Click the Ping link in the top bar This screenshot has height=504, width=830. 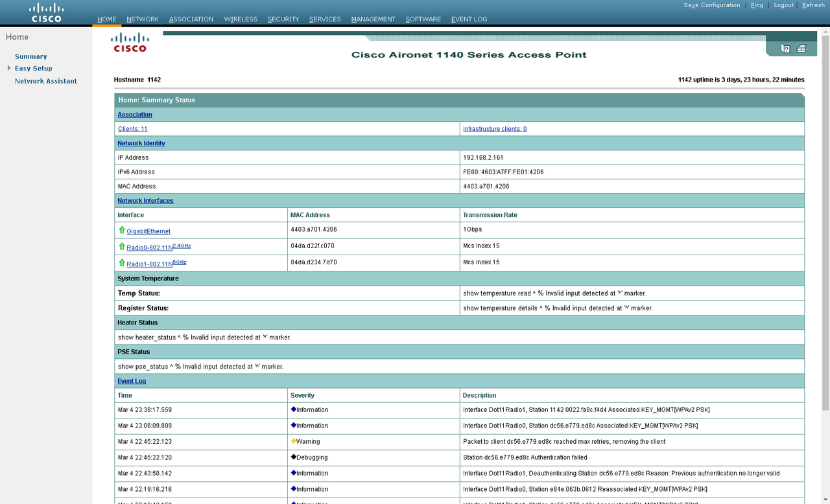click(757, 5)
